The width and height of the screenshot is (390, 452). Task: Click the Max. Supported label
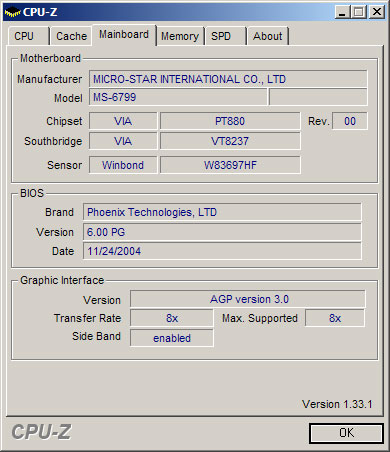coord(260,318)
